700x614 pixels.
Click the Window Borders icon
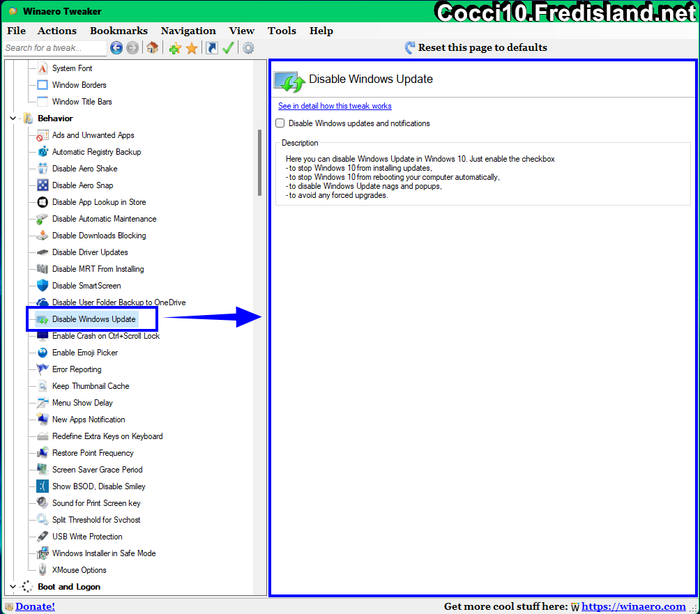click(43, 85)
